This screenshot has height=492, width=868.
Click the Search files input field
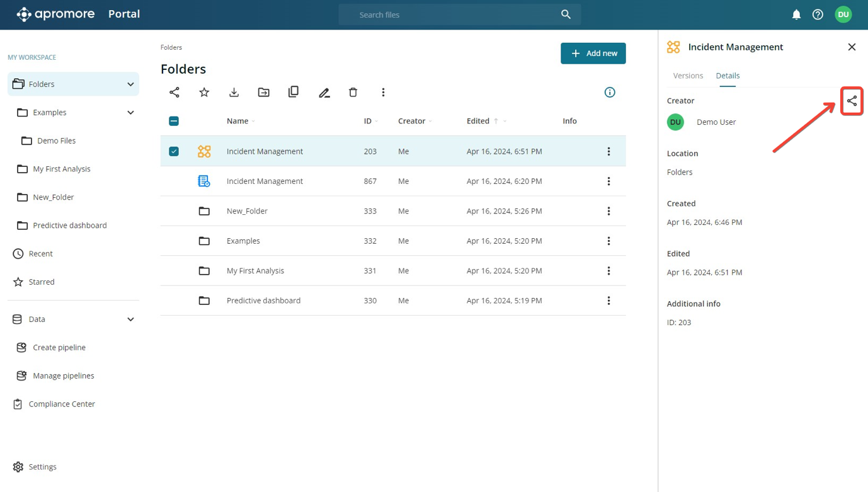[x=454, y=14]
